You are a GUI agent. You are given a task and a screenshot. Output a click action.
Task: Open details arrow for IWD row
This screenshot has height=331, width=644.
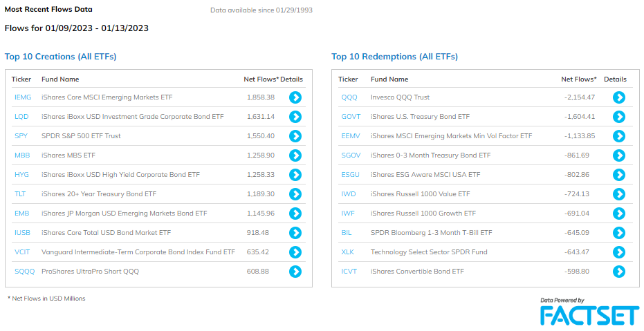click(x=619, y=194)
